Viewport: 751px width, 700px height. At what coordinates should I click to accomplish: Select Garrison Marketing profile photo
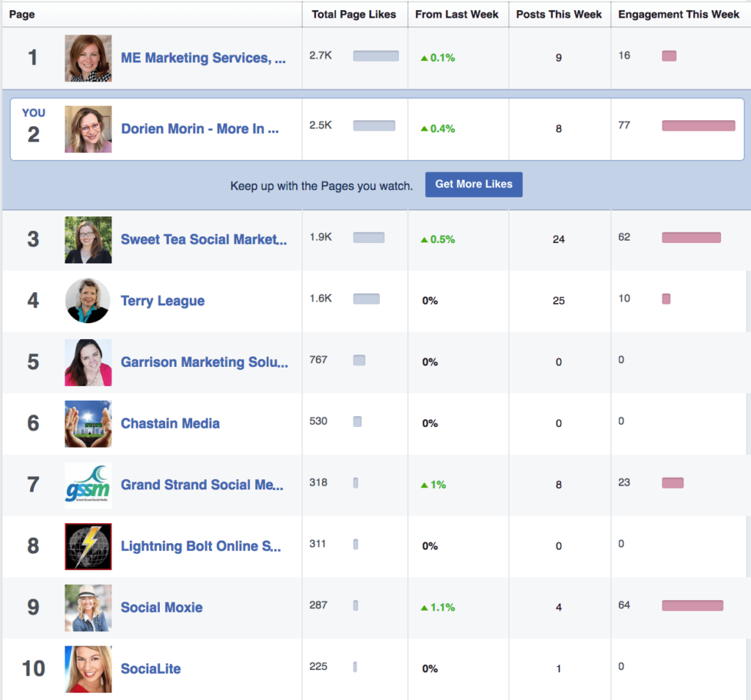(x=88, y=362)
